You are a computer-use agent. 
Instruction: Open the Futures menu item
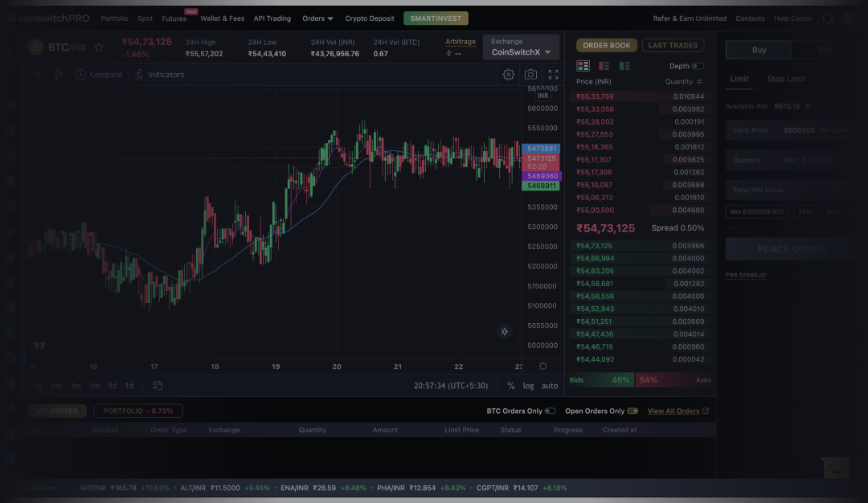click(174, 18)
